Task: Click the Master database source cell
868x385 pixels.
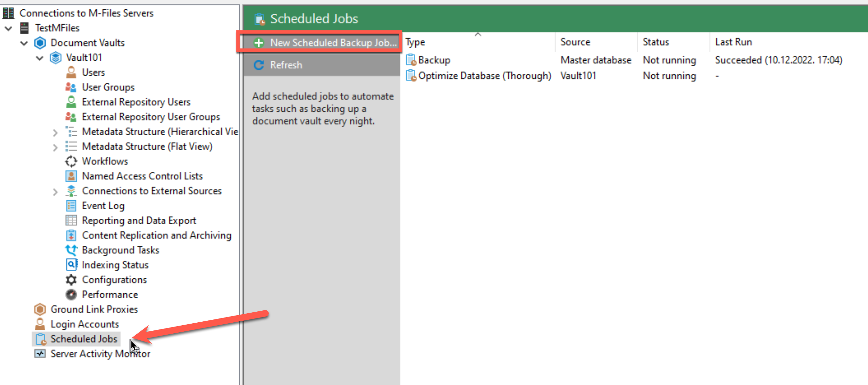Action: click(596, 60)
